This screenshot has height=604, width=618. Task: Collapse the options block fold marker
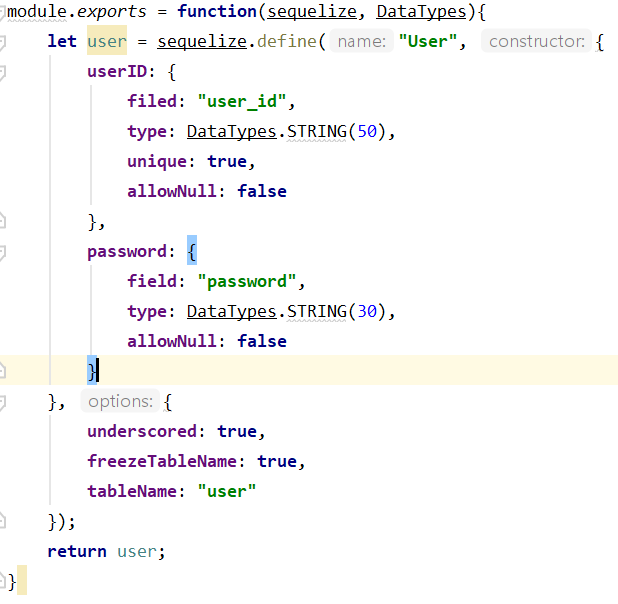[2, 403]
